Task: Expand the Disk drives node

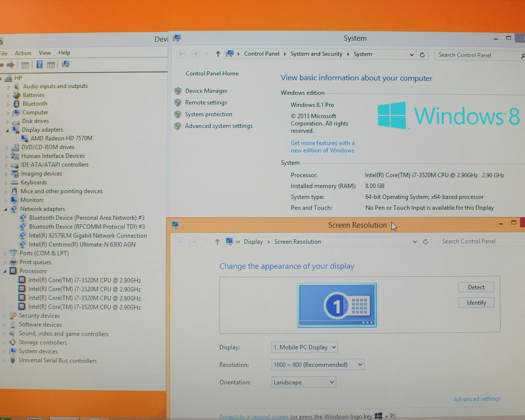Action: tap(7, 121)
